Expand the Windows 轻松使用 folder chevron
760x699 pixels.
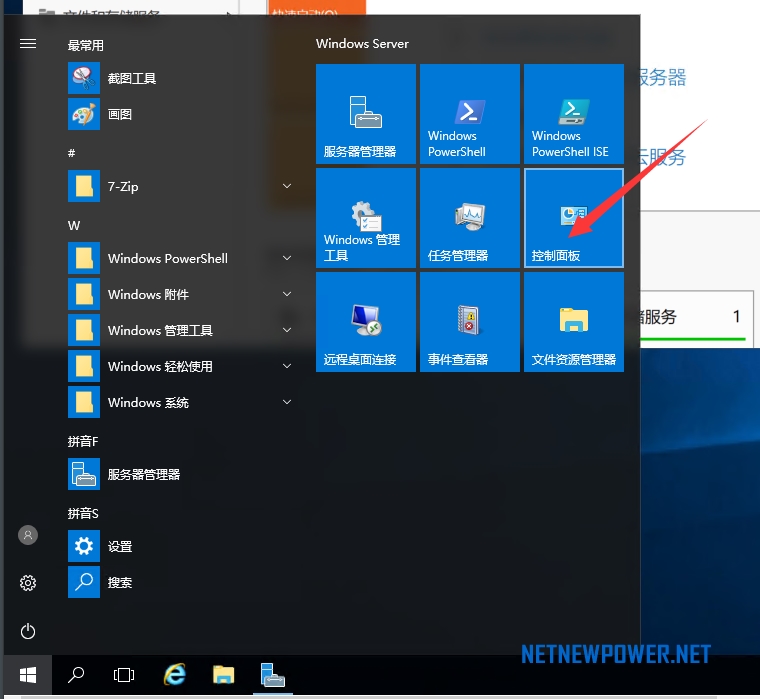click(x=287, y=366)
